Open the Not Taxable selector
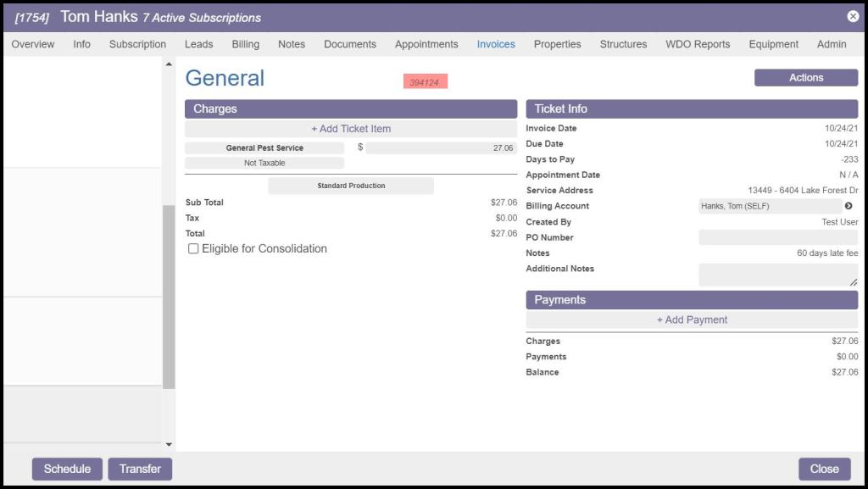Image resolution: width=868 pixels, height=489 pixels. (x=265, y=163)
